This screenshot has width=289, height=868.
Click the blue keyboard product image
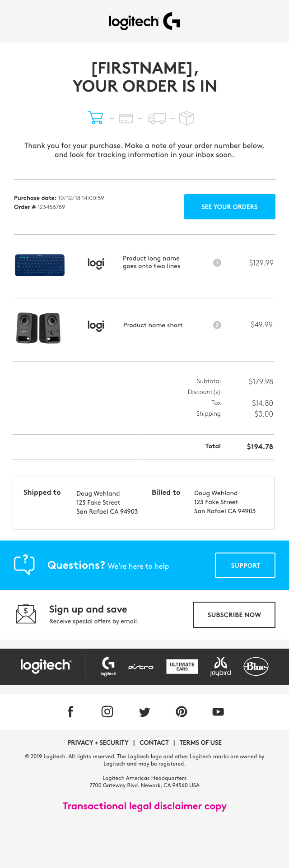tap(40, 265)
